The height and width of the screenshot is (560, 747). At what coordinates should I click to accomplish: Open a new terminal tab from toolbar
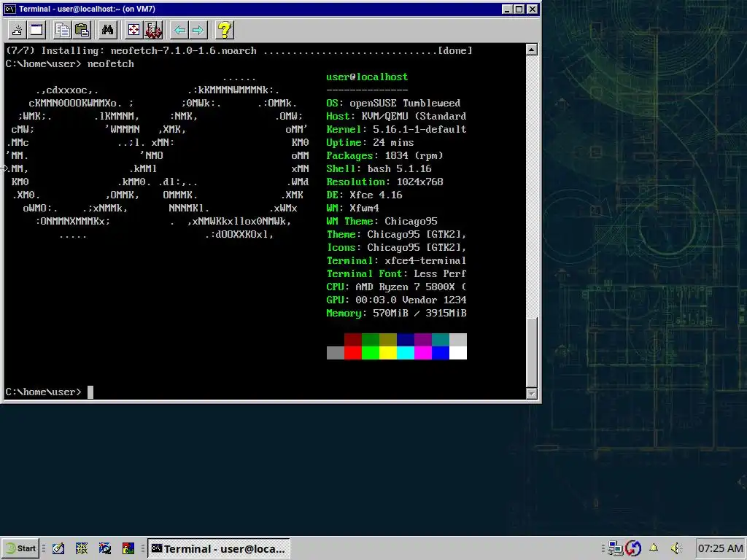coord(18,31)
